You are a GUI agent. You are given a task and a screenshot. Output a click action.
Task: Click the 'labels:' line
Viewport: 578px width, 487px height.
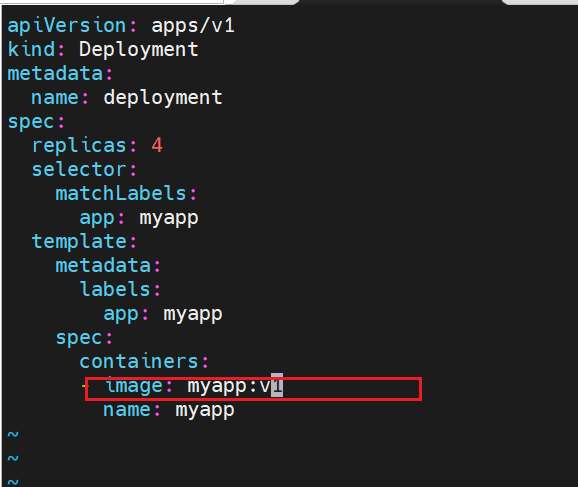(x=120, y=289)
